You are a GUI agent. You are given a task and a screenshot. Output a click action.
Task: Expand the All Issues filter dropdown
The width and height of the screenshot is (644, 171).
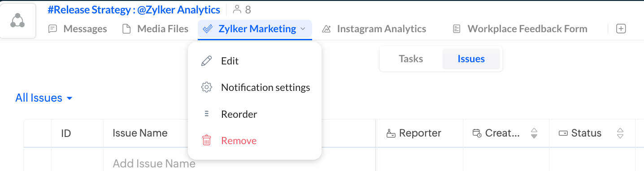point(44,98)
